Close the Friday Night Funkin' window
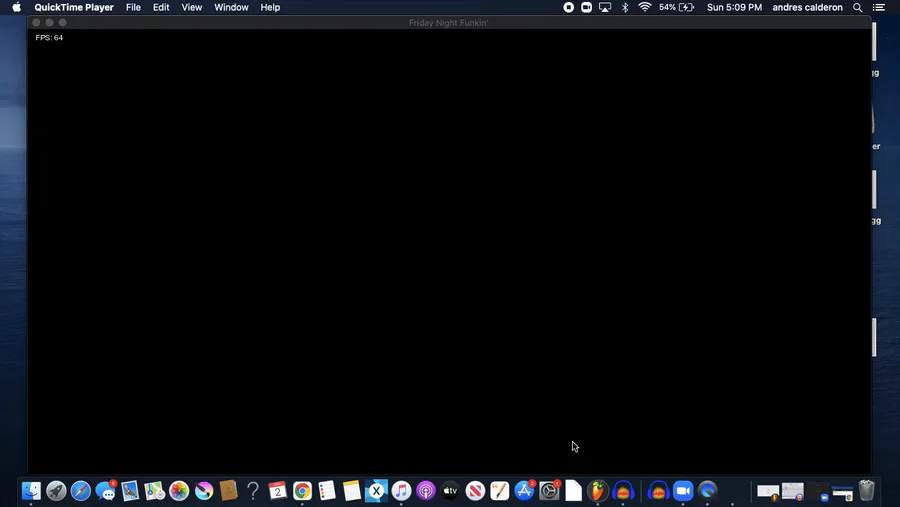The width and height of the screenshot is (900, 507). tap(36, 22)
